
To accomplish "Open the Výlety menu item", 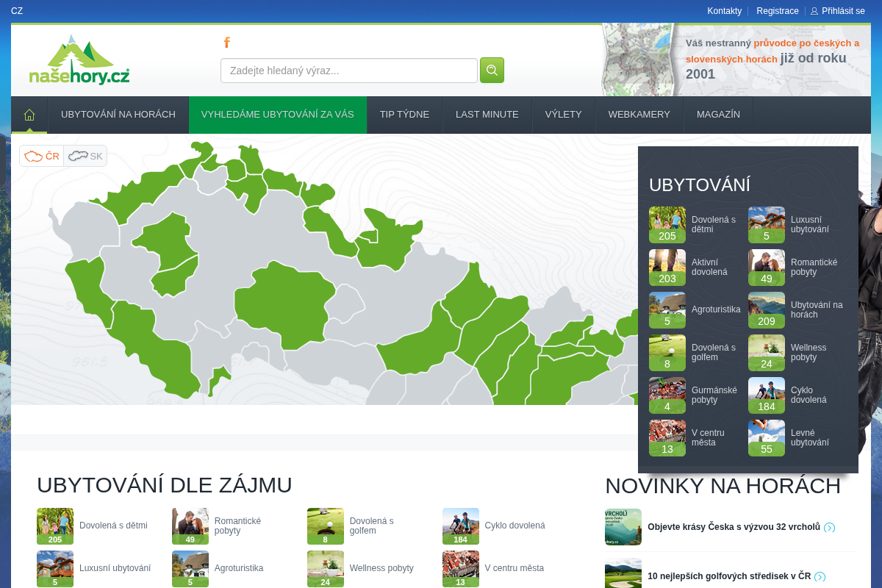I will click(x=564, y=115).
